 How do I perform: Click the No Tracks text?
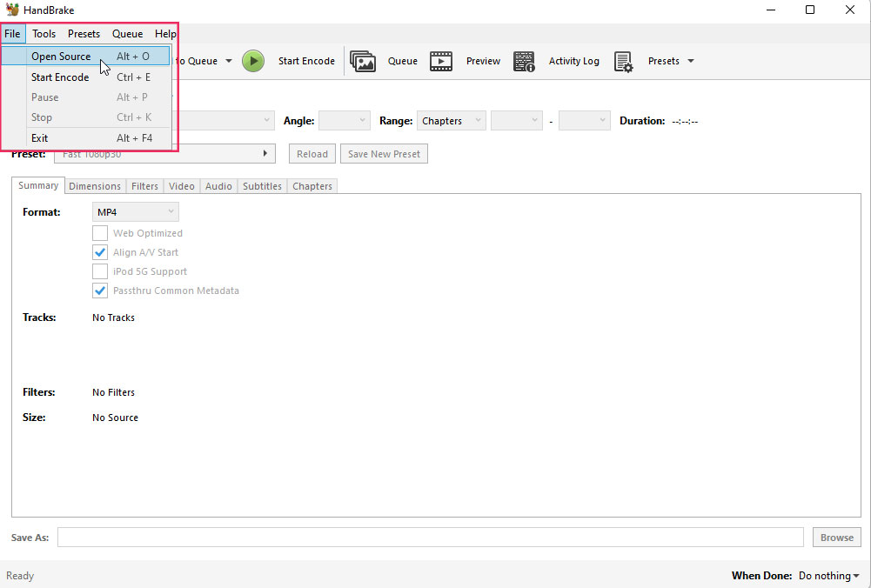tap(113, 317)
